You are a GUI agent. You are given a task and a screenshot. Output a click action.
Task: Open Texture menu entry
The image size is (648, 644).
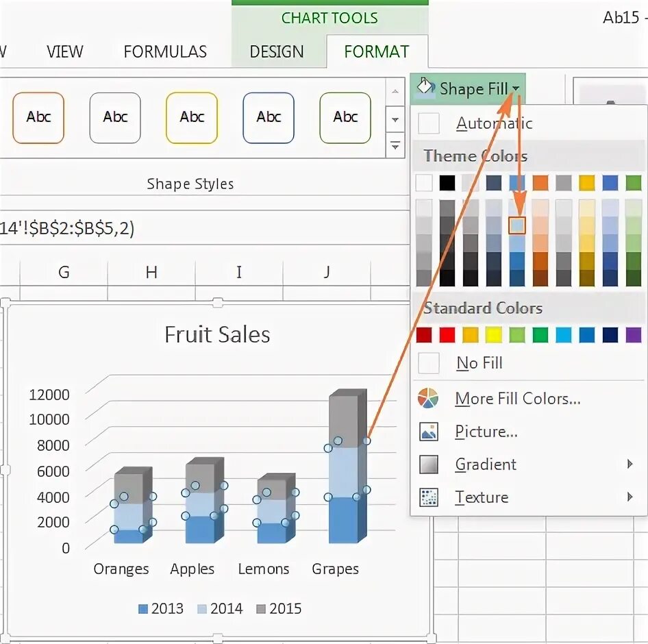coord(529,497)
